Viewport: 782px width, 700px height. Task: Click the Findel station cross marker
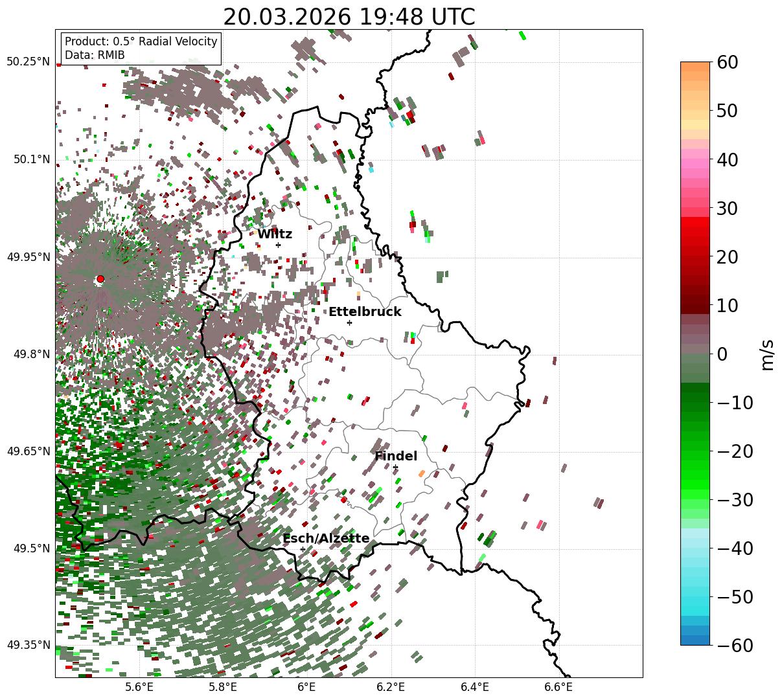coord(395,467)
